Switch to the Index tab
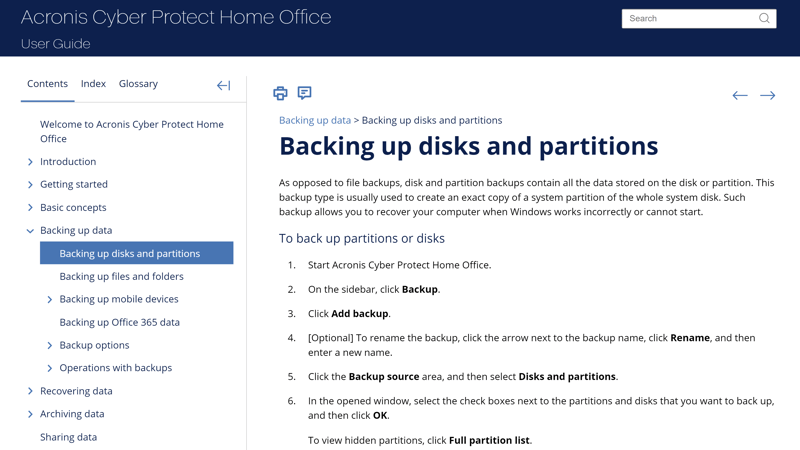Viewport: 800px width, 450px height. pyautogui.click(x=93, y=84)
